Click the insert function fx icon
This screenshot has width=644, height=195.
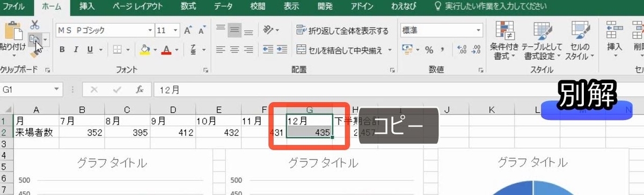(140, 90)
